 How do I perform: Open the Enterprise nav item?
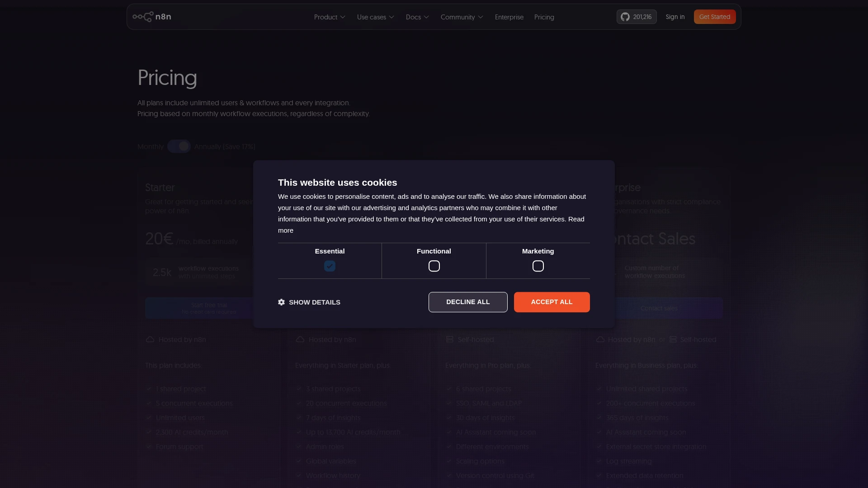[x=509, y=17]
